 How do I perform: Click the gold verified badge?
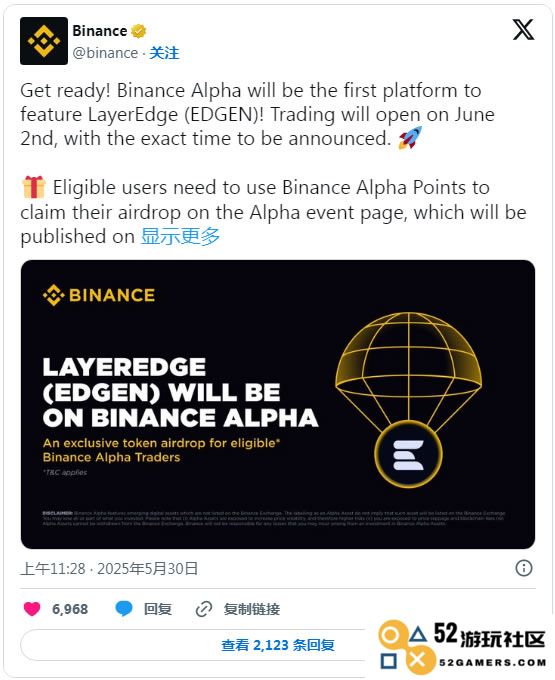click(138, 31)
